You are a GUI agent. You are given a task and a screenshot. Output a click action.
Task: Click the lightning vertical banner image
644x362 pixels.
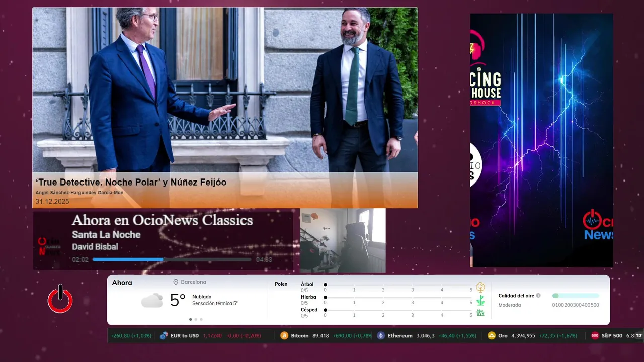[542, 140]
